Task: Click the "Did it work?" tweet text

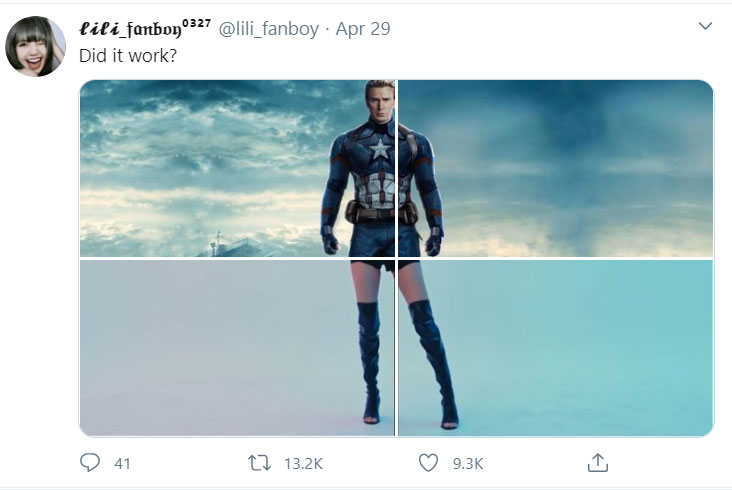Action: (x=128, y=55)
